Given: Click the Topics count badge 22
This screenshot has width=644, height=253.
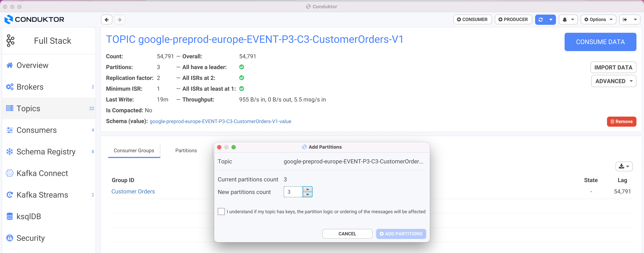Looking at the screenshot, I should coord(91,108).
